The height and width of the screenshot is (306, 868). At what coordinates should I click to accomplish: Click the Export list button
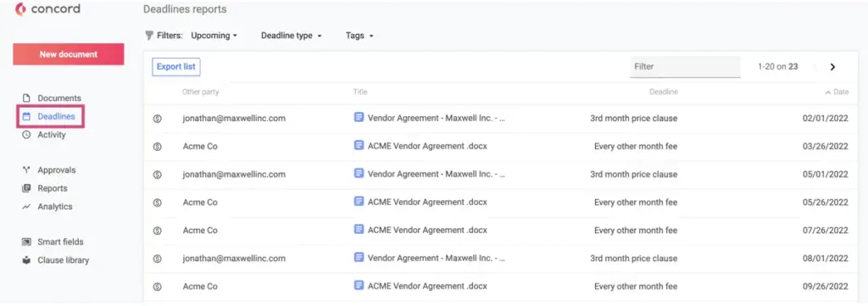pos(176,66)
